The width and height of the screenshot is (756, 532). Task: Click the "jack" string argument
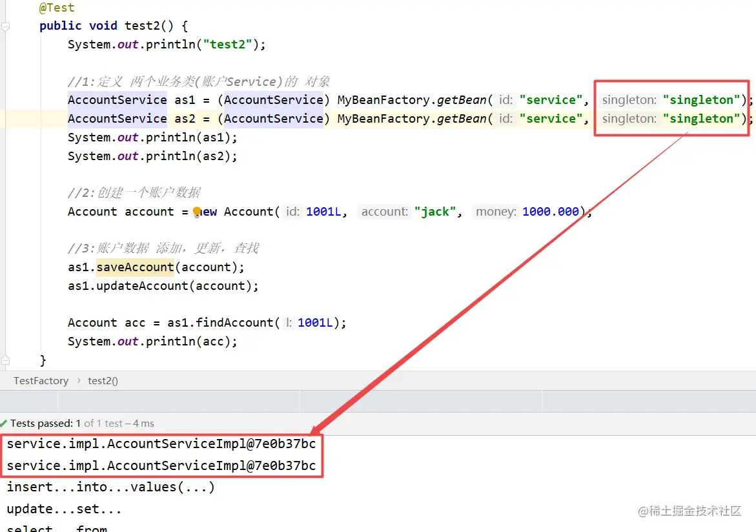click(435, 212)
